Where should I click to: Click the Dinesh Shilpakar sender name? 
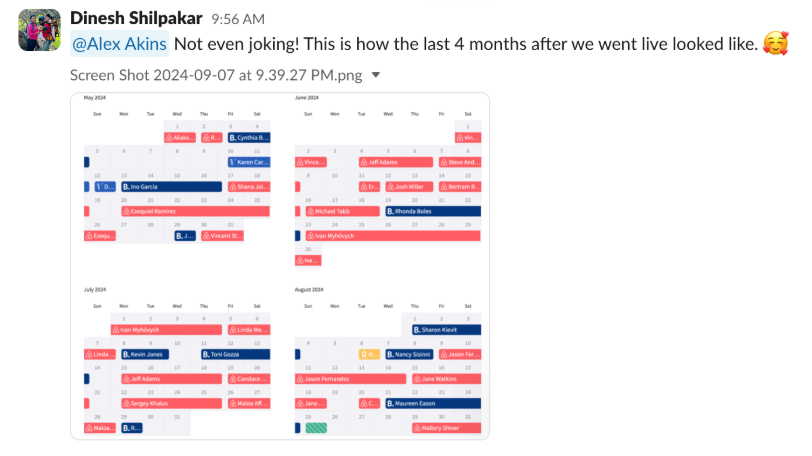[x=136, y=18]
